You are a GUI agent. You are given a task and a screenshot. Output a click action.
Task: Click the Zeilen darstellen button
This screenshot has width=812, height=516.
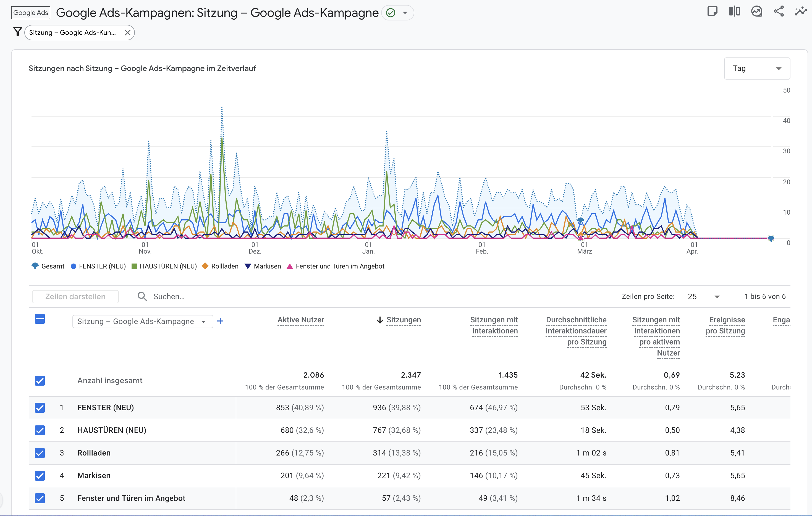click(75, 296)
